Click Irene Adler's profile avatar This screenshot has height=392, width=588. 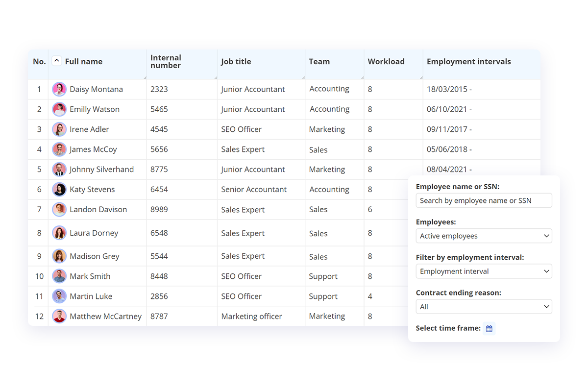click(x=59, y=129)
